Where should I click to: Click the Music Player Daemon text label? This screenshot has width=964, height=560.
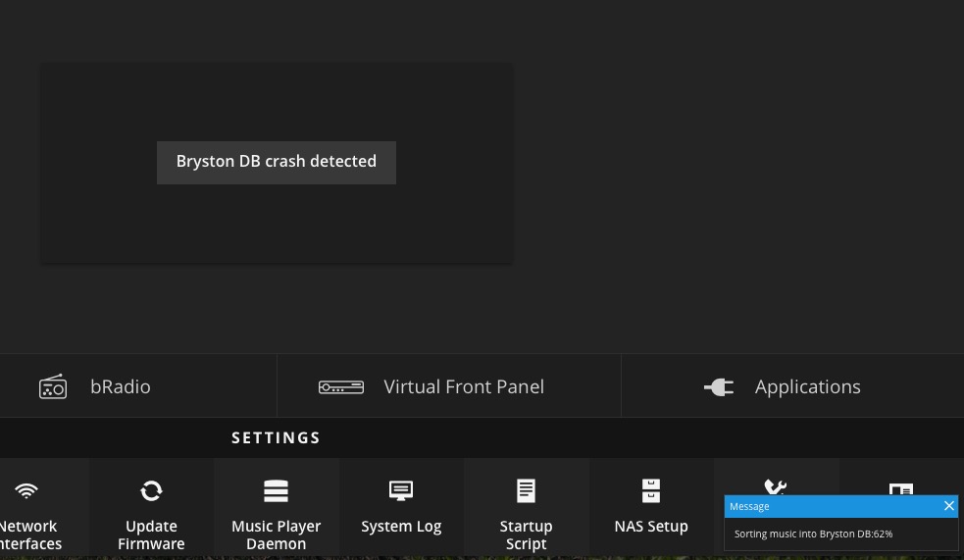276,535
